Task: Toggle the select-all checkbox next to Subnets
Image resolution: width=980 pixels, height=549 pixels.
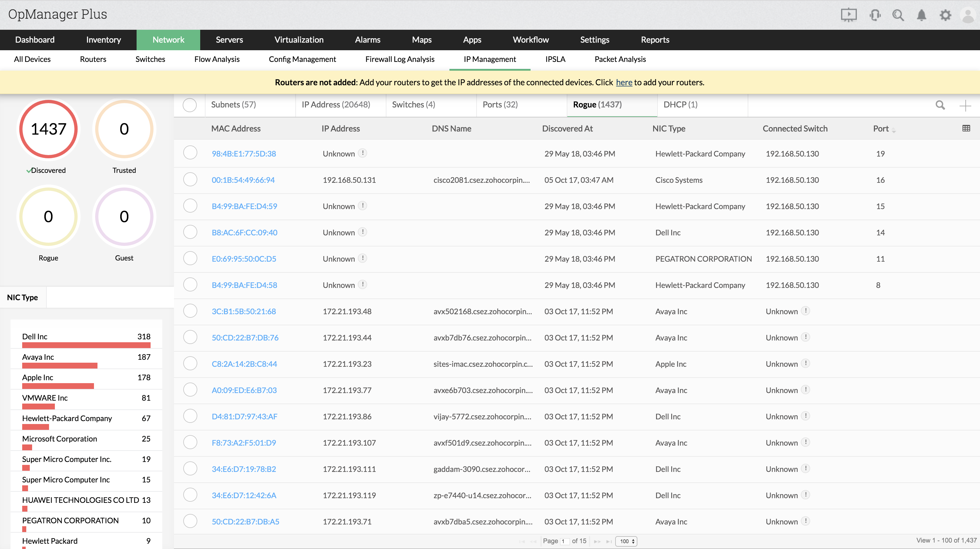Action: pyautogui.click(x=189, y=105)
